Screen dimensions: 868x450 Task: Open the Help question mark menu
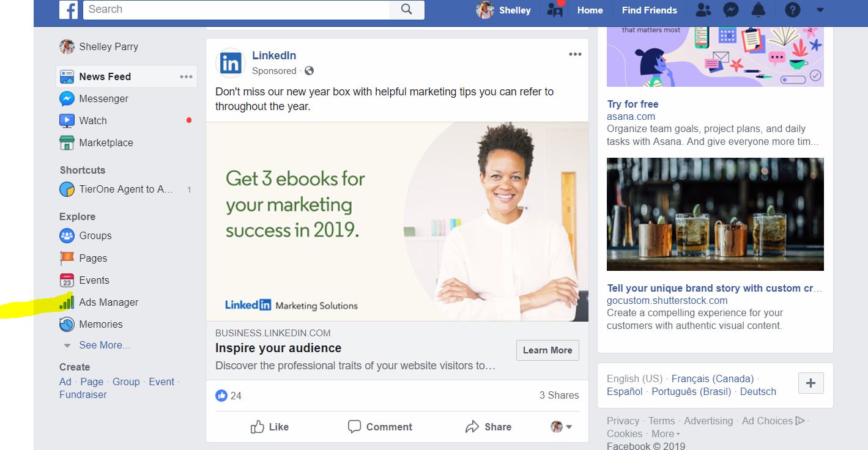(791, 10)
